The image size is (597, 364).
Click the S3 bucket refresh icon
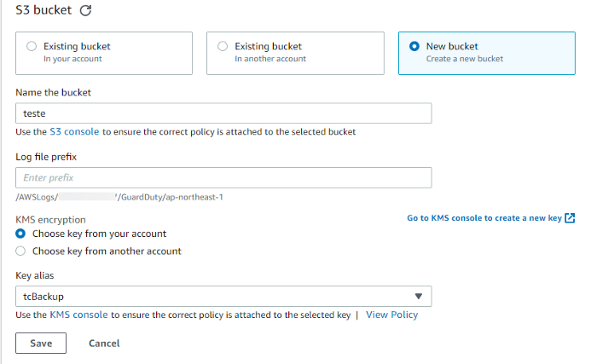pos(84,12)
